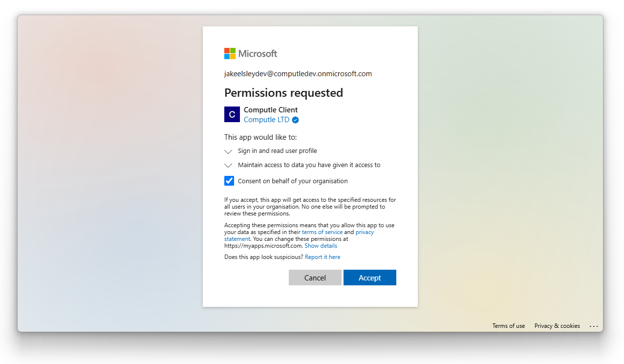Click 'Sign in and read user profile' text

[x=277, y=151]
